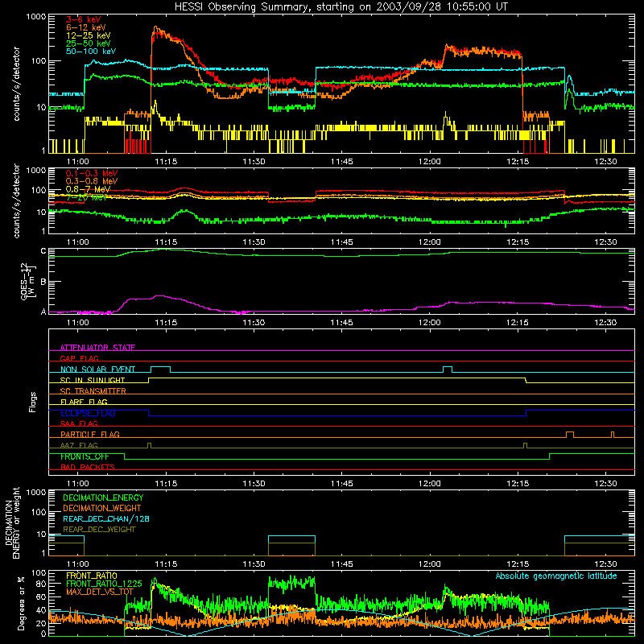Click the HESSI Observing Summary title text
644x644 pixels.
(341, 6)
